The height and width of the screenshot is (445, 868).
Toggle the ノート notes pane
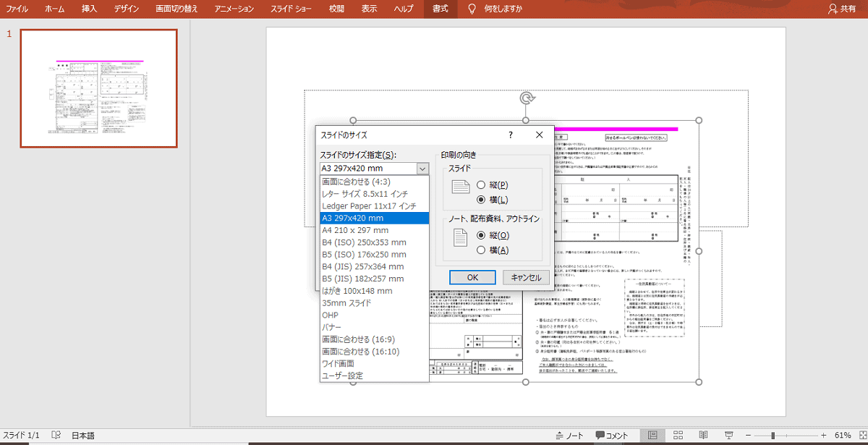569,436
